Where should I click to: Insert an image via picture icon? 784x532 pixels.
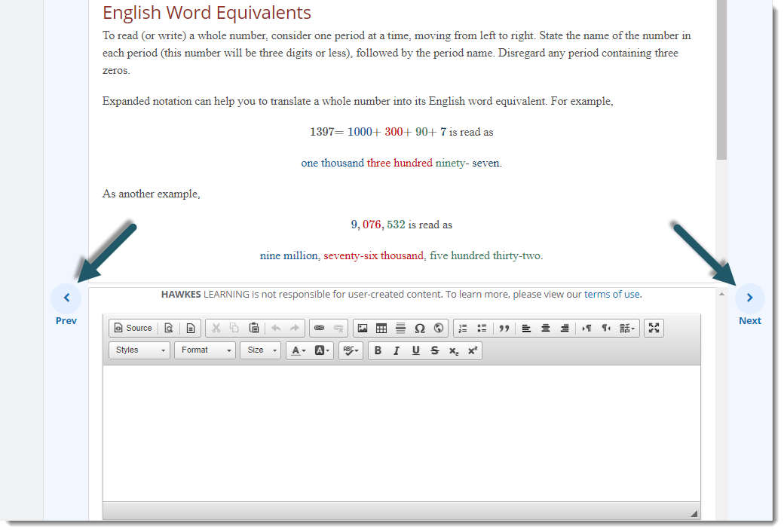[363, 329]
